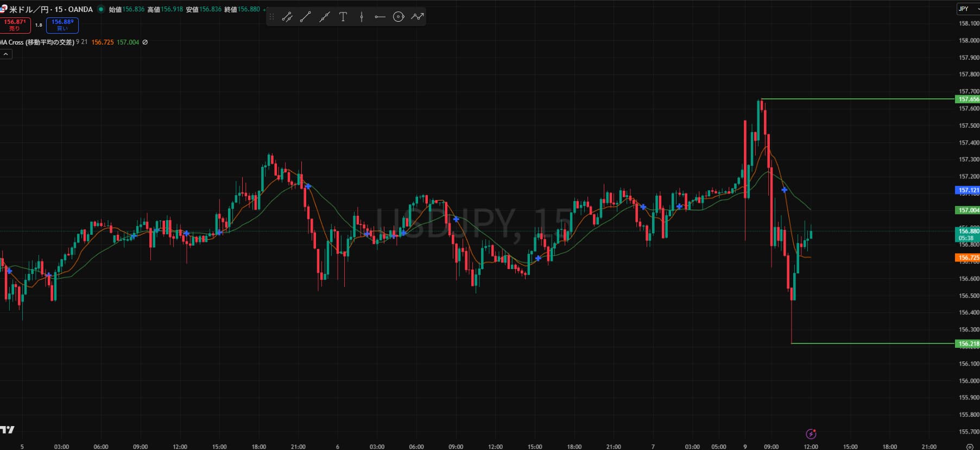Click the red 156.871 sell button

tap(15, 25)
